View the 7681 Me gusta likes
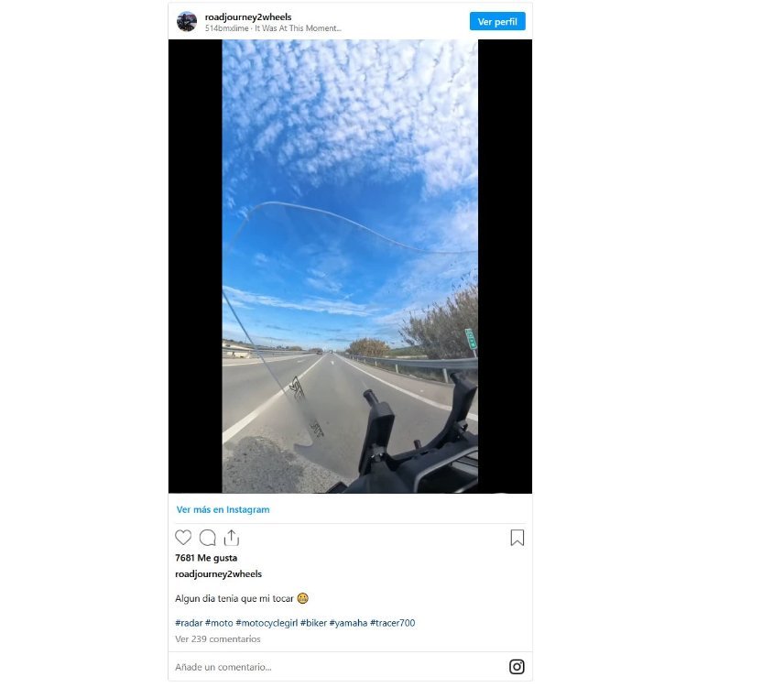The width and height of the screenshot is (784, 687). 206,558
